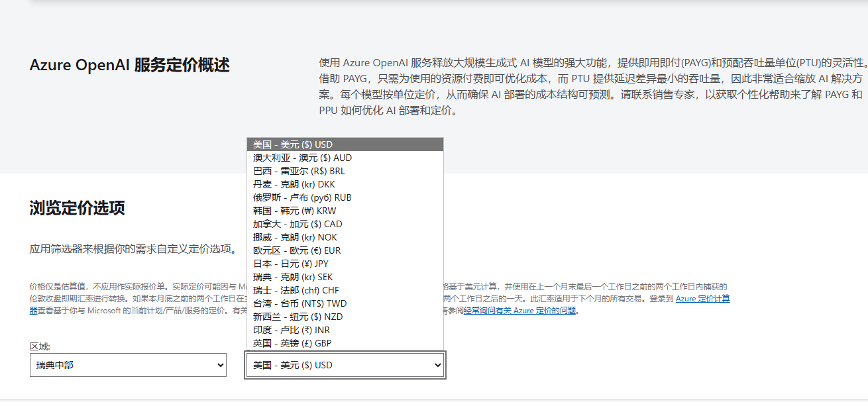Choose 印度 - 卢比 (₹) INR currency
This screenshot has height=416, width=868.
pos(345,330)
